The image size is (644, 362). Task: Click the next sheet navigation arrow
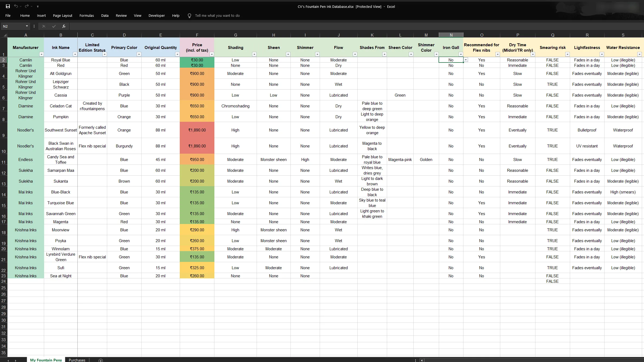[x=15, y=360]
